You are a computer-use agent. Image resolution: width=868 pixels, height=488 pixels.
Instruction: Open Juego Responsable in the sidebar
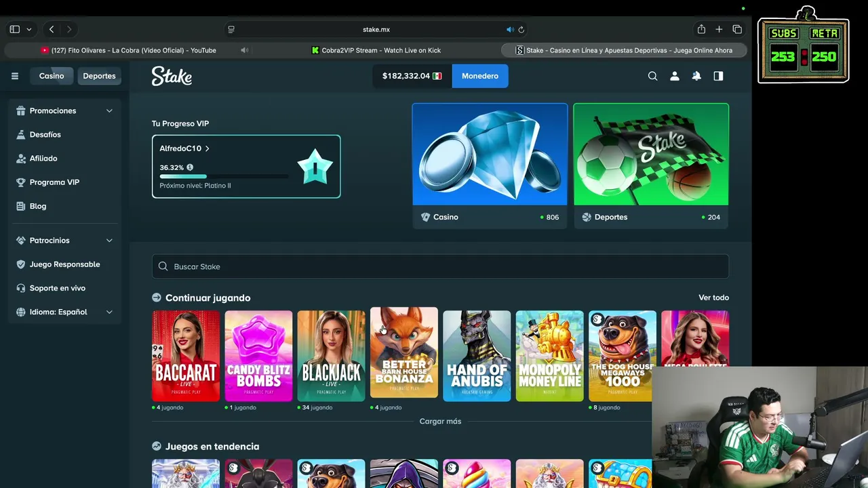[64, 264]
